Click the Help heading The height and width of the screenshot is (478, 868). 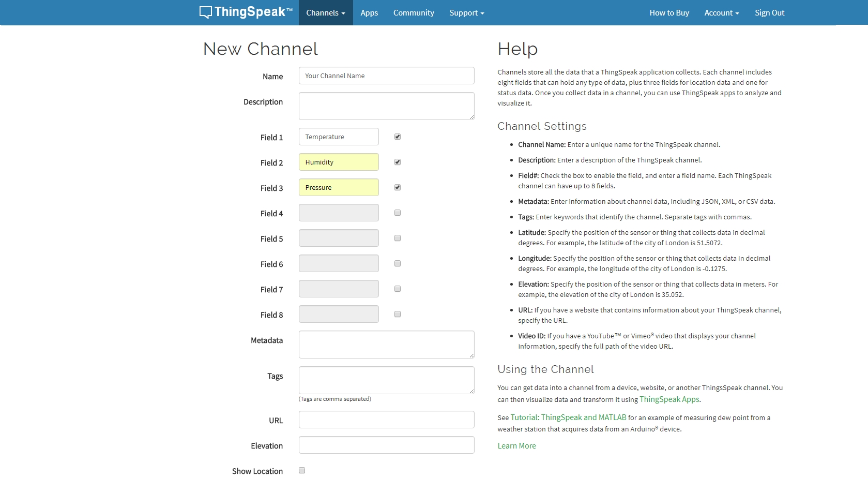click(517, 49)
